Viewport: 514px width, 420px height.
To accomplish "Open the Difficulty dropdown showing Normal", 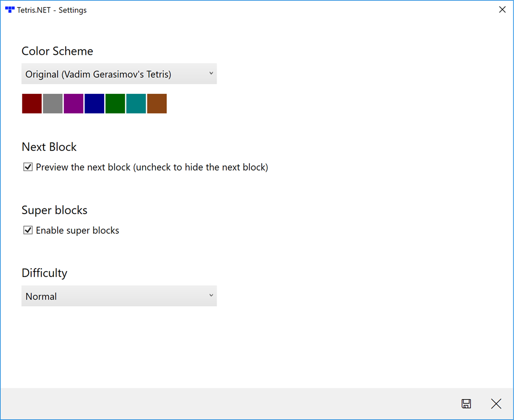I will [x=119, y=296].
